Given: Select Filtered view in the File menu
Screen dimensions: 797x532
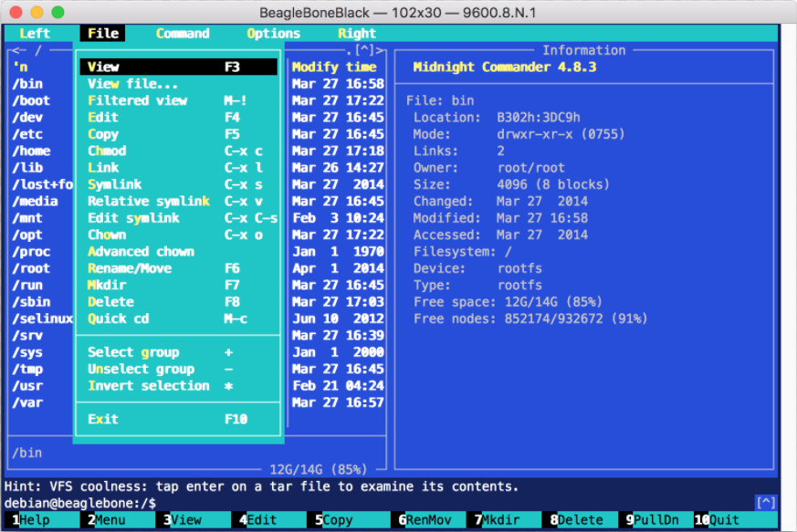Looking at the screenshot, I should [x=178, y=100].
